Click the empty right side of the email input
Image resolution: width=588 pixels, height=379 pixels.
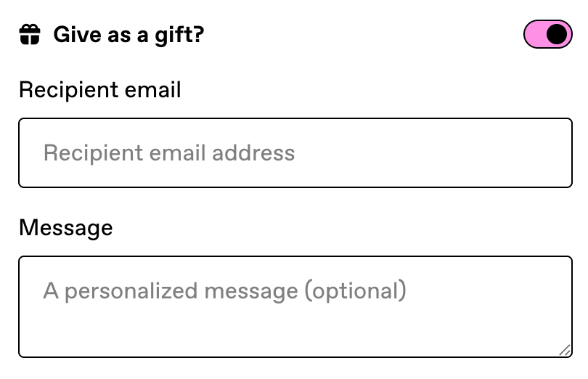point(472,153)
